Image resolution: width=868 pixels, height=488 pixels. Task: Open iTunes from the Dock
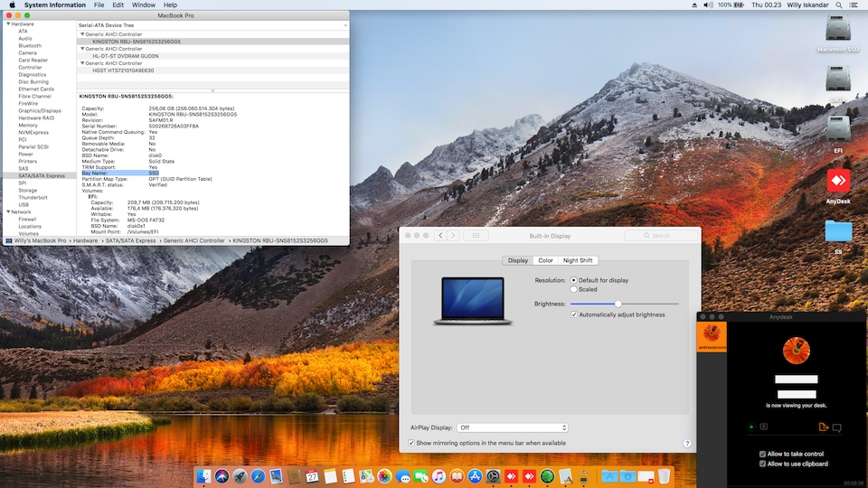(x=439, y=475)
